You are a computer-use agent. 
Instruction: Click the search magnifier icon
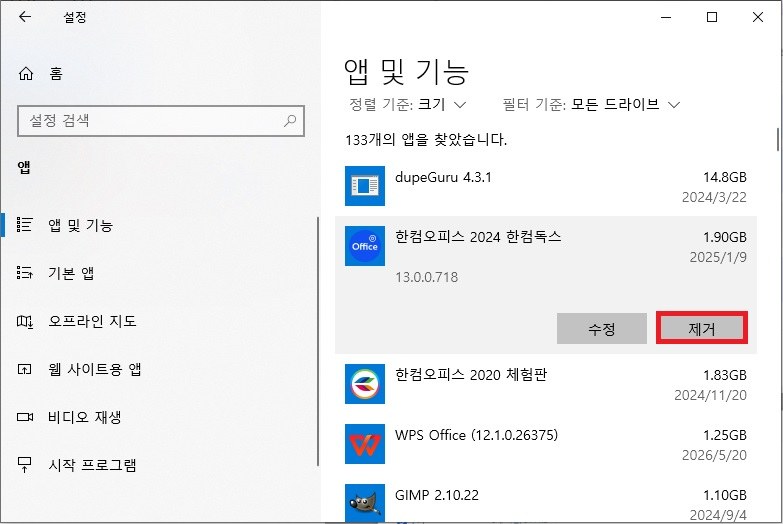click(x=290, y=120)
